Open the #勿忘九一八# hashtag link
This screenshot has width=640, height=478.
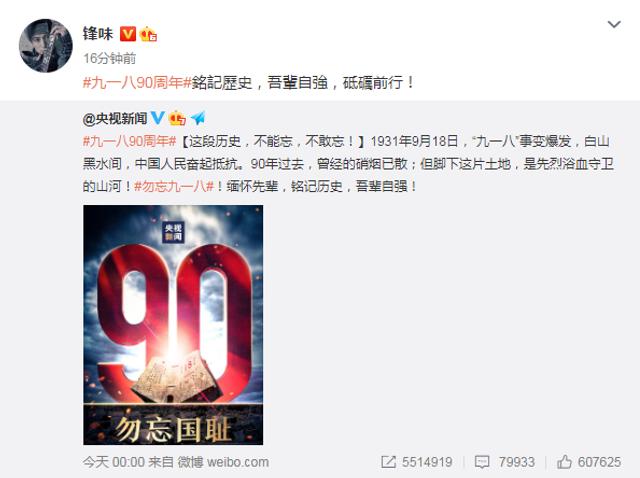[174, 187]
